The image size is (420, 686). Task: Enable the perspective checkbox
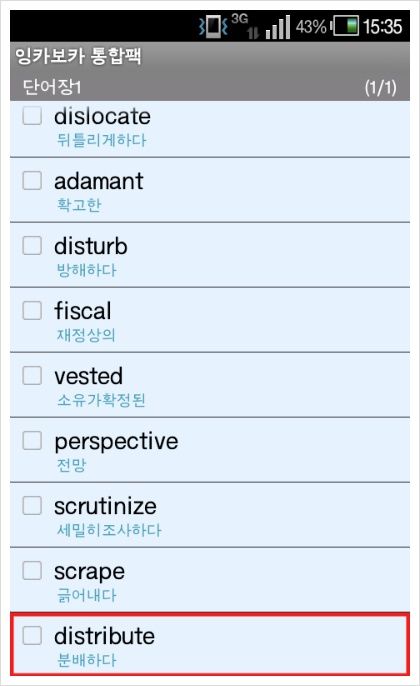[32, 440]
